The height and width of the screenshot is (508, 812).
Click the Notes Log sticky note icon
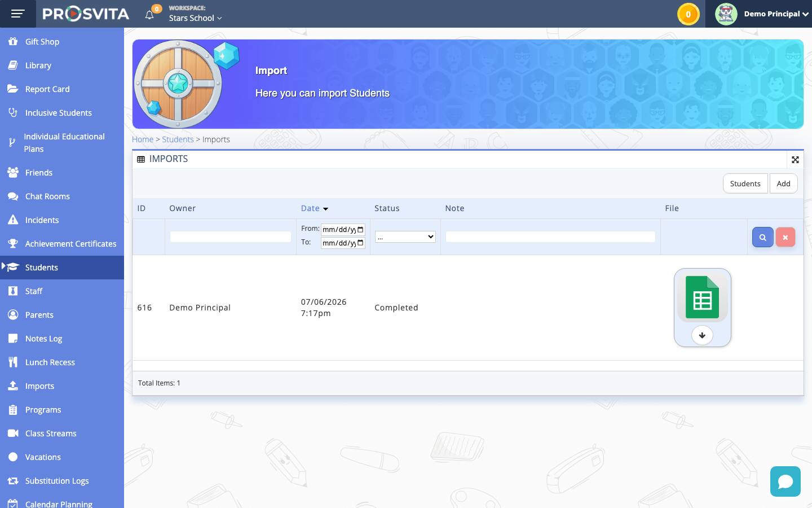[12, 338]
